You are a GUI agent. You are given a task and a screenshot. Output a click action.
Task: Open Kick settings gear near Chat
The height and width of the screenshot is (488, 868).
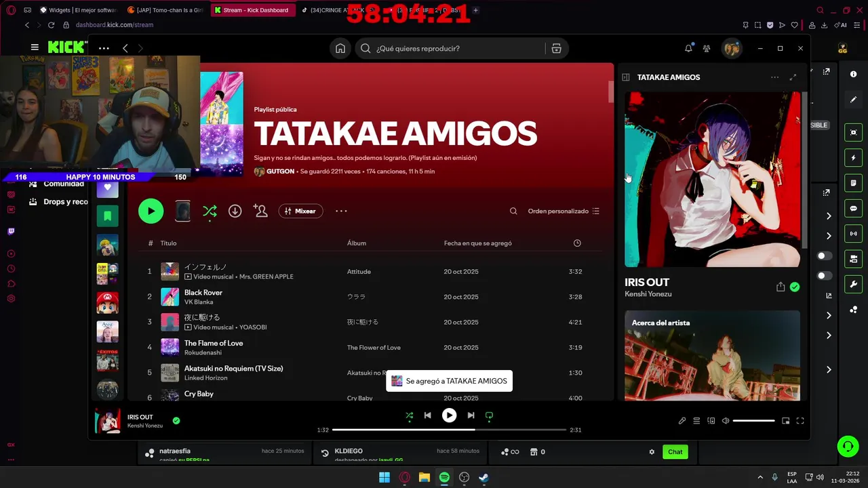(x=652, y=452)
